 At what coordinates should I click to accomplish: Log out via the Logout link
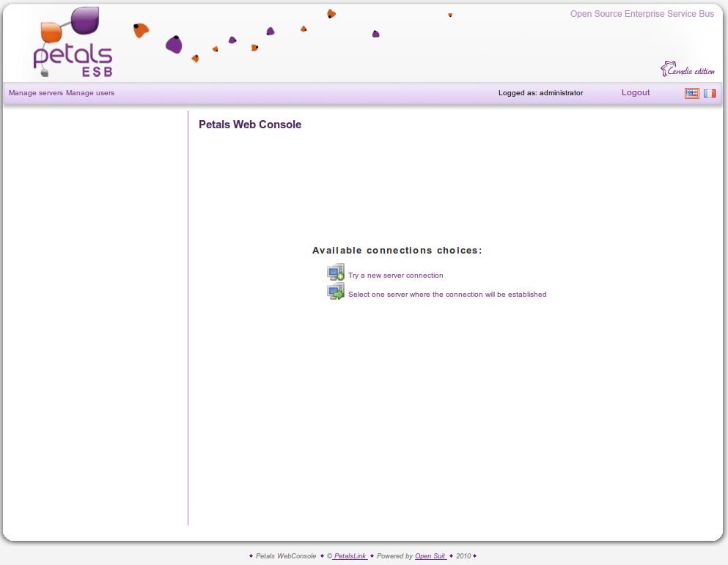pyautogui.click(x=636, y=92)
